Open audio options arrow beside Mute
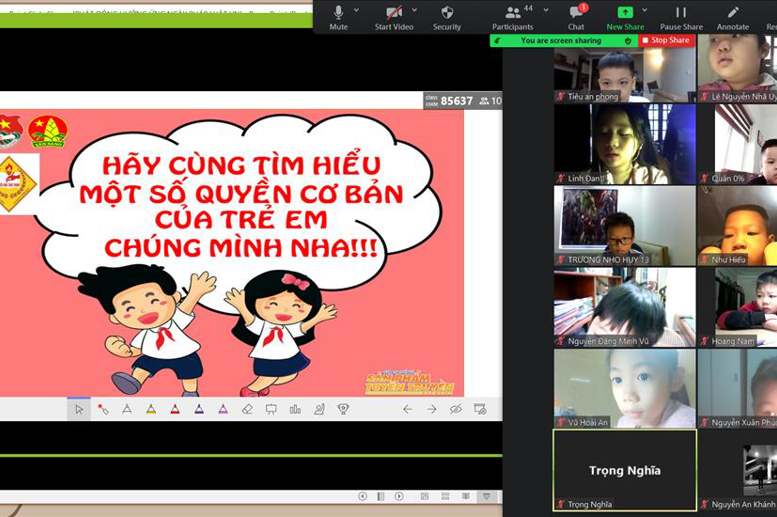This screenshot has height=517, width=777. click(x=356, y=10)
